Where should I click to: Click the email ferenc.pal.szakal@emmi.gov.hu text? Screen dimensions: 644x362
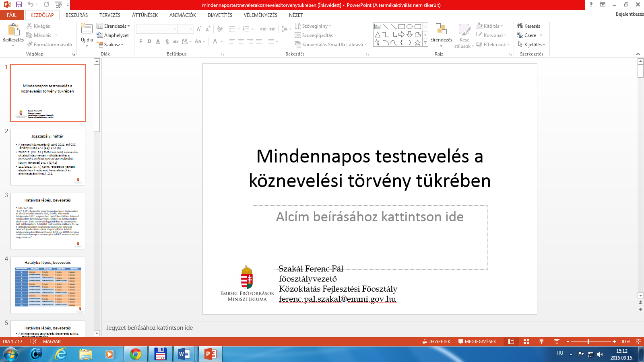tap(337, 299)
